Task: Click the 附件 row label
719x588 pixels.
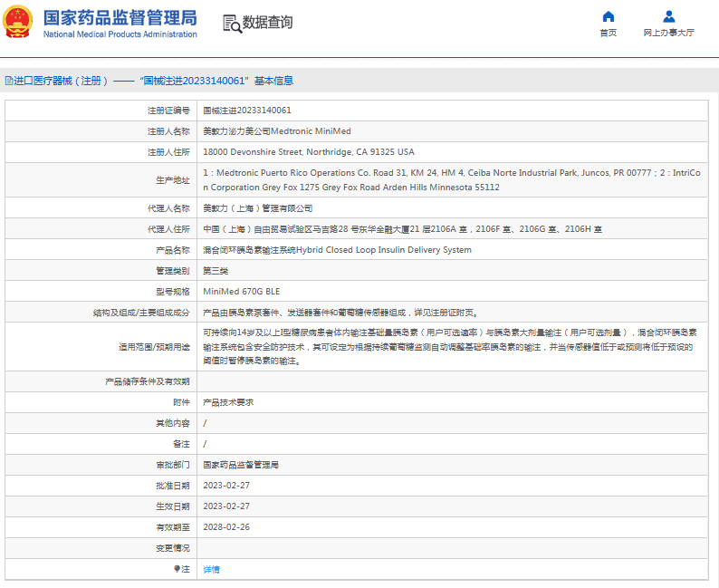Action: pos(181,402)
